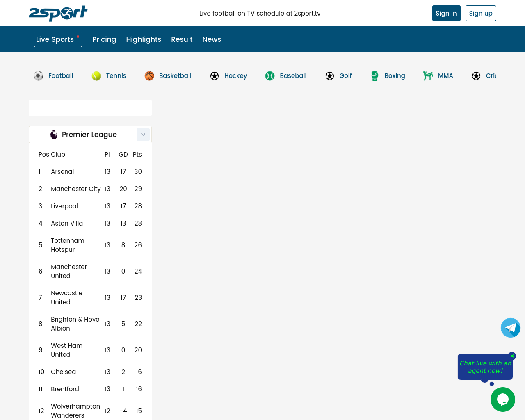Click the header text about 2sport.tv schedule
This screenshot has height=420, width=525.
260,13
